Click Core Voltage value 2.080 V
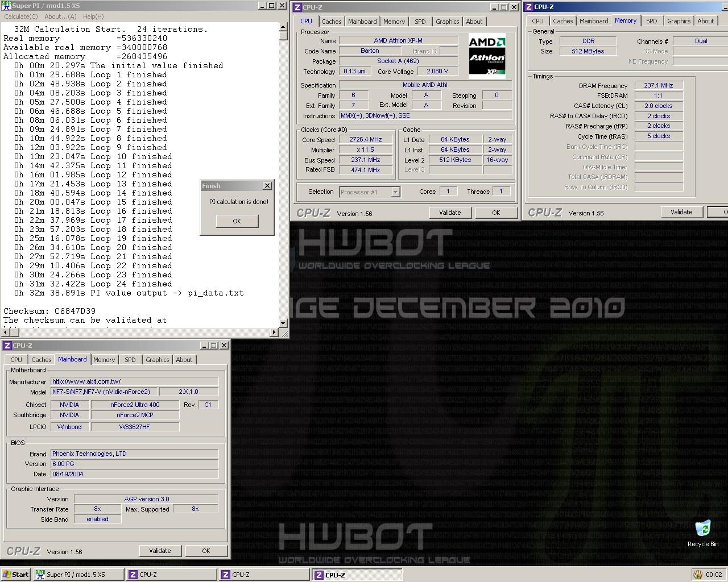Screen dimensions: 728x582 (x=438, y=72)
